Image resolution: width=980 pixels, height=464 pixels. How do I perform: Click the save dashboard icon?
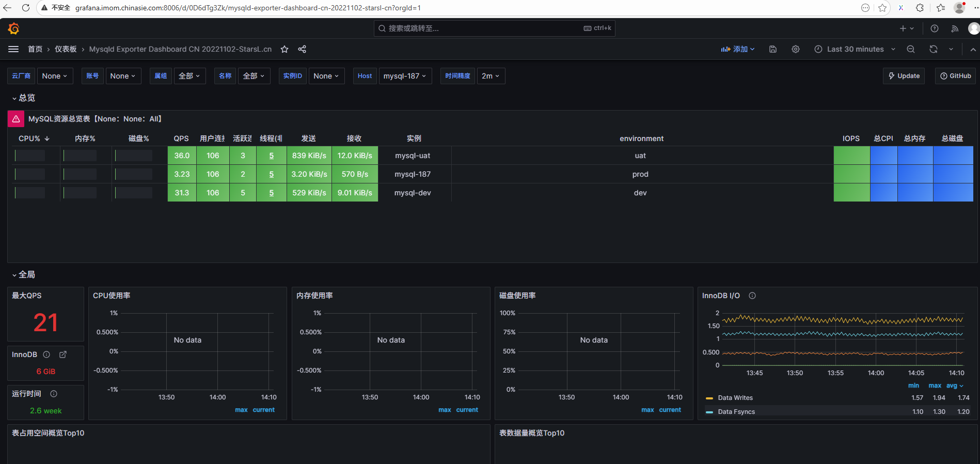click(x=773, y=49)
